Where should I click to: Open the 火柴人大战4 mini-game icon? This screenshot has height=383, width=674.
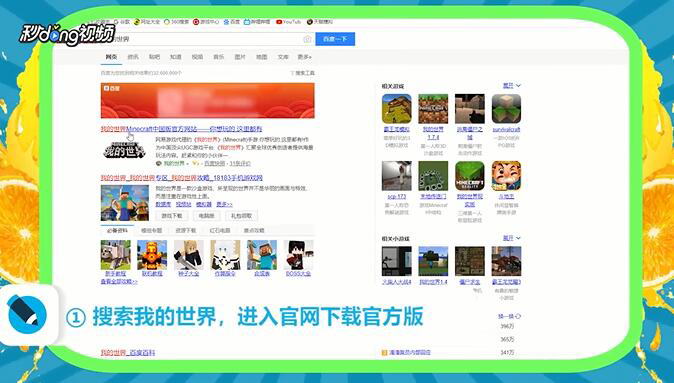[396, 261]
